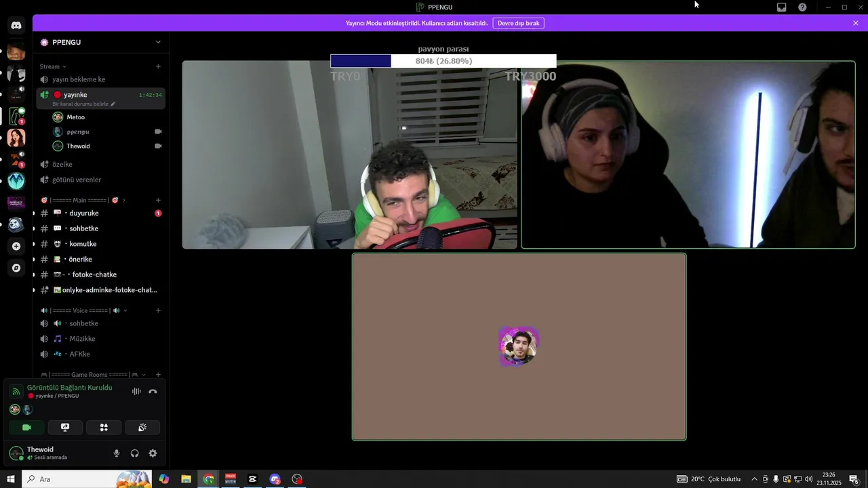Collapse the Main category

(x=83, y=200)
